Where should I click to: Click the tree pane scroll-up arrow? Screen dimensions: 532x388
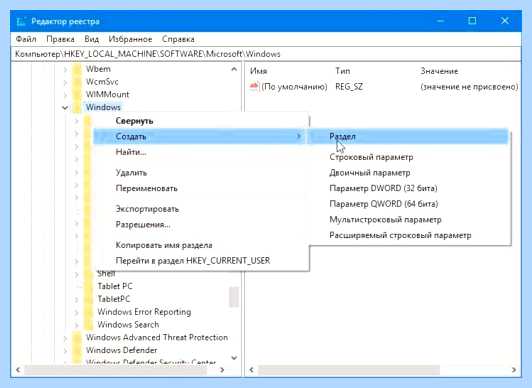234,70
